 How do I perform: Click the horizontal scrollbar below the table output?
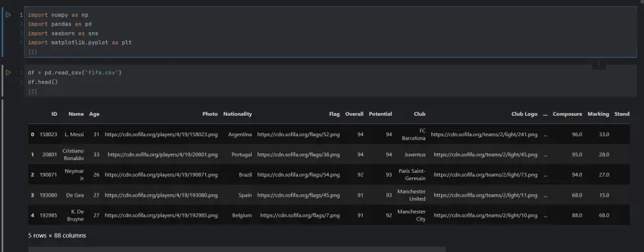236,249
